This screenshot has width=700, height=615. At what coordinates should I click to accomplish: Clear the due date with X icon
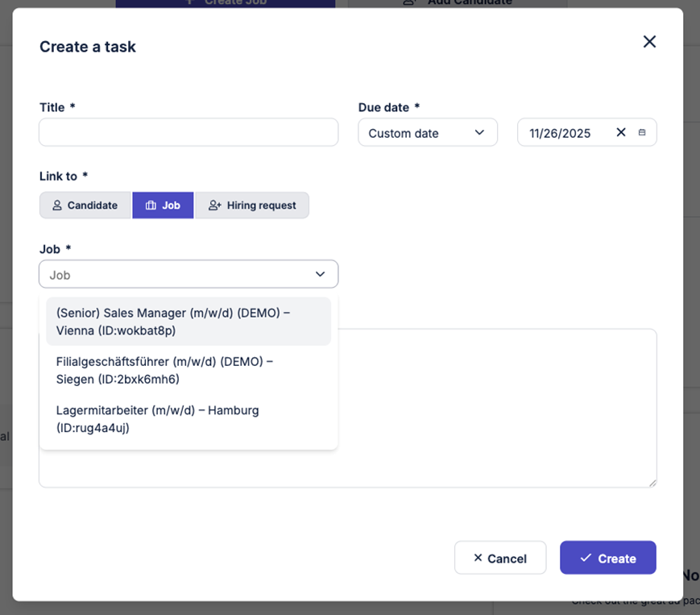621,133
